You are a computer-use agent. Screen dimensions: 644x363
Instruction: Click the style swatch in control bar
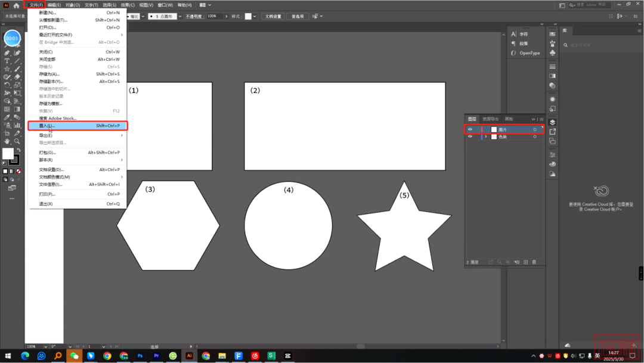tap(248, 17)
